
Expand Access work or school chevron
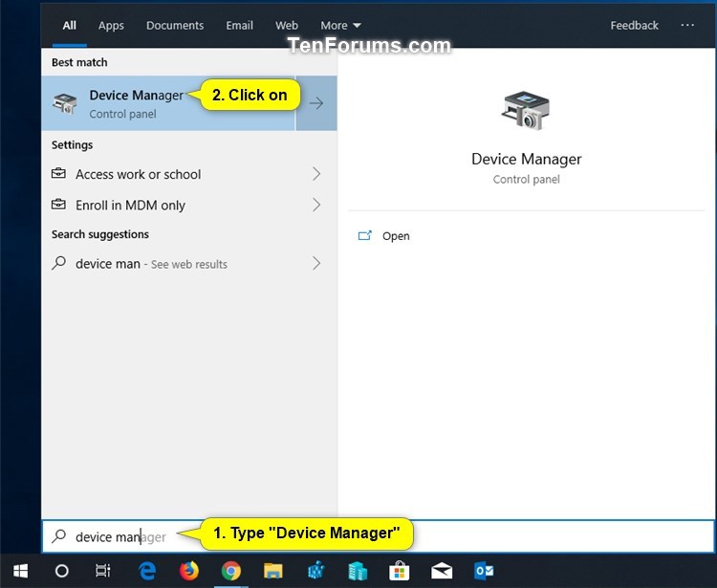pos(316,174)
